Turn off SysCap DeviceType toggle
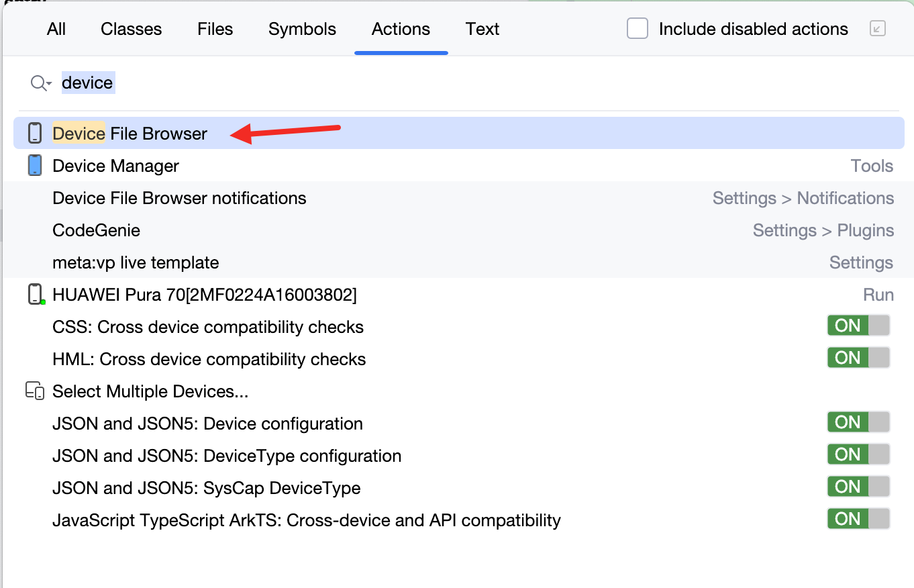The width and height of the screenshot is (914, 588). pyautogui.click(x=858, y=487)
